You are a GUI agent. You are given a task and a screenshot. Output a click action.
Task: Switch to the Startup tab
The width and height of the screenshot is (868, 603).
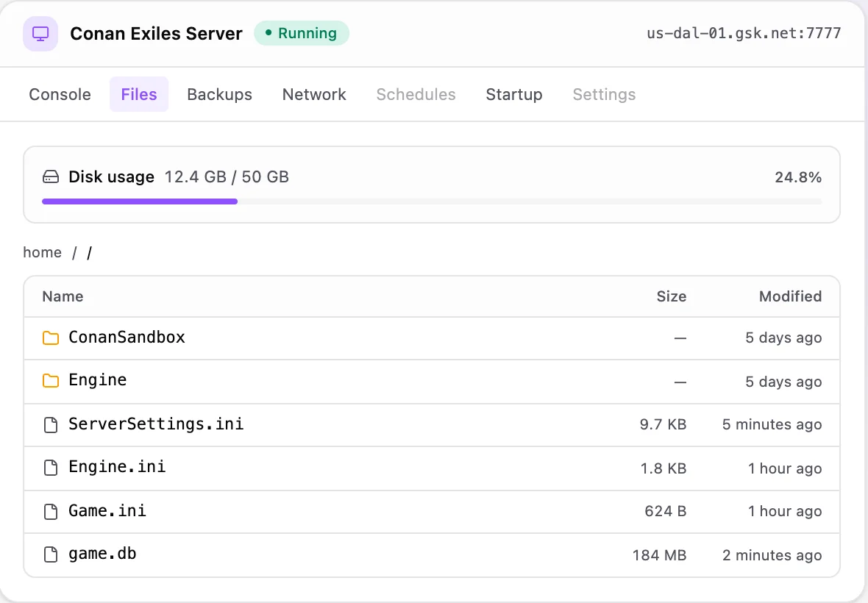[x=514, y=95]
